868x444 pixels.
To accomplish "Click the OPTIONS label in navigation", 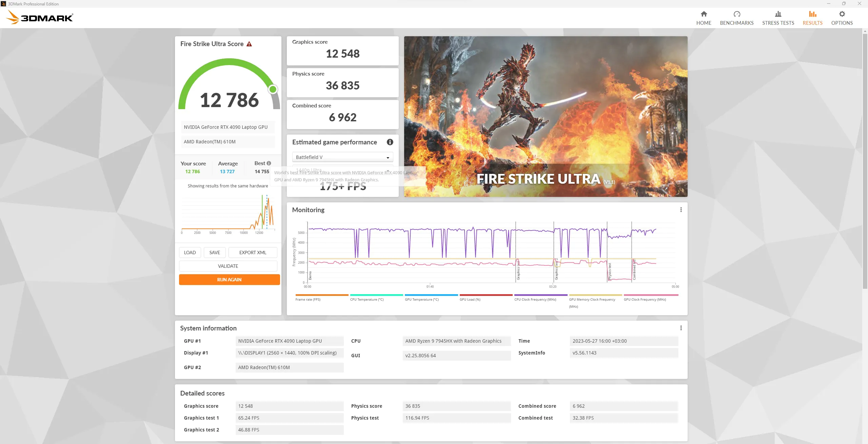I will pyautogui.click(x=842, y=23).
